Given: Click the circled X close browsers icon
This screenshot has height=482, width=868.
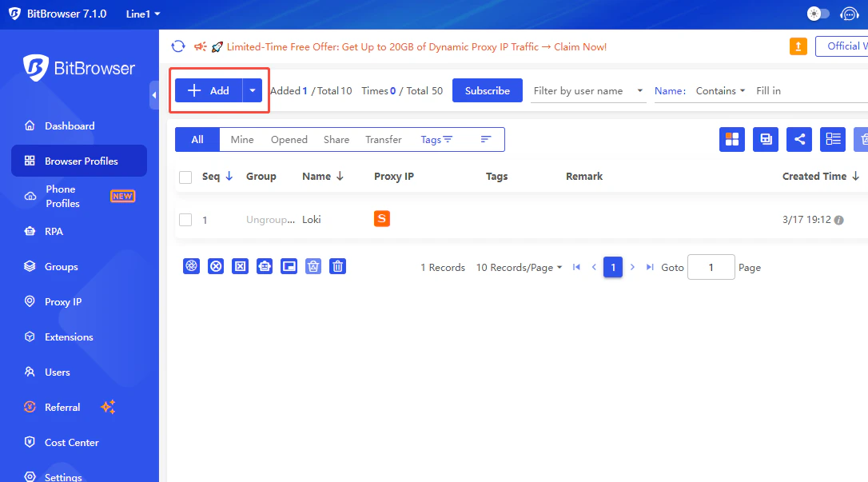Looking at the screenshot, I should [216, 266].
